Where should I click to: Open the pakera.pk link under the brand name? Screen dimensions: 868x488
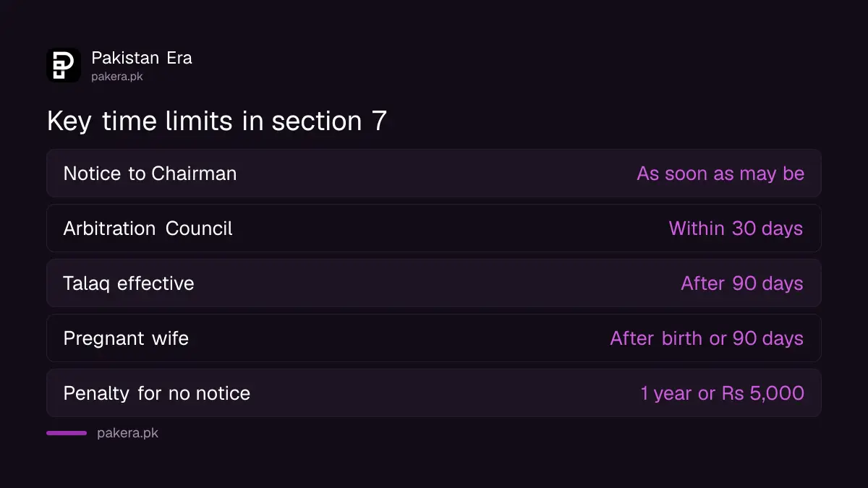click(117, 76)
